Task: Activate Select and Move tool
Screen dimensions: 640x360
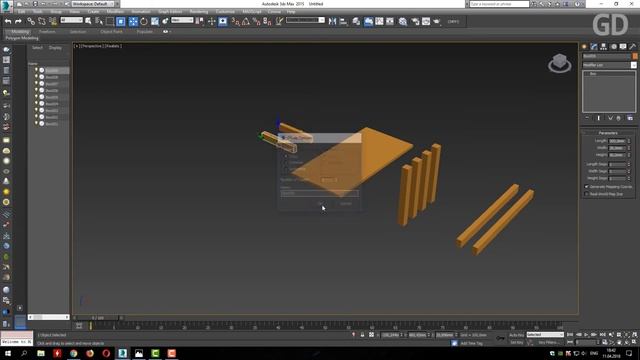Action: (133, 21)
